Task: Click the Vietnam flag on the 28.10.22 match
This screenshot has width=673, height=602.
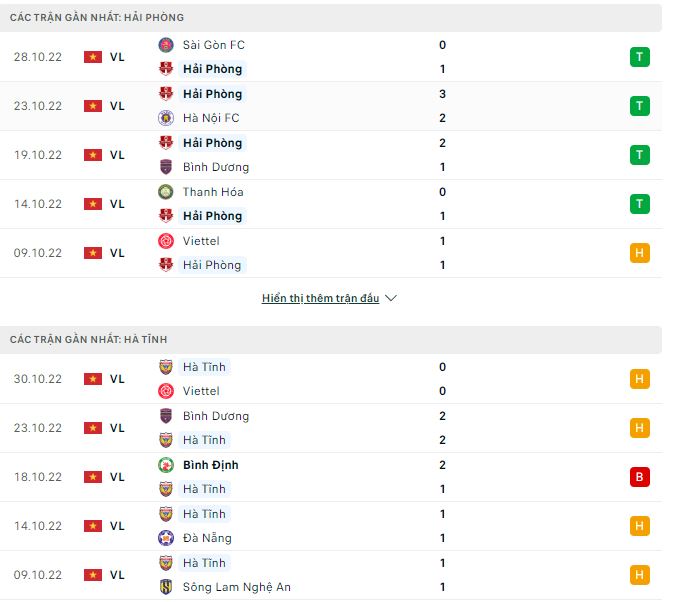Action: click(x=93, y=57)
